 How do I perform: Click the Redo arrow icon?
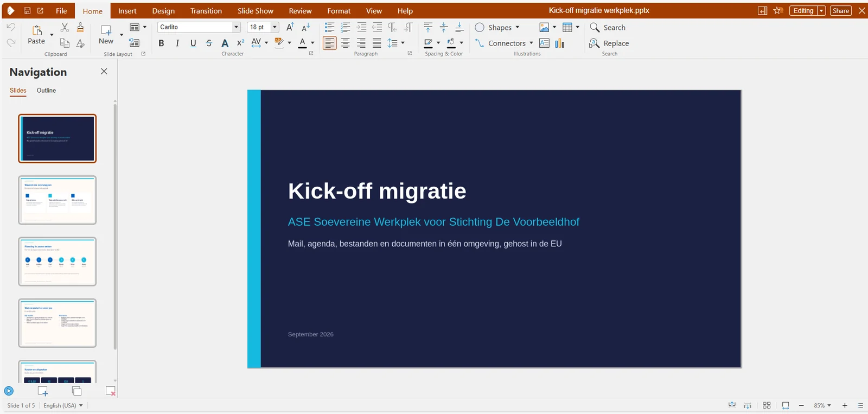[11, 42]
